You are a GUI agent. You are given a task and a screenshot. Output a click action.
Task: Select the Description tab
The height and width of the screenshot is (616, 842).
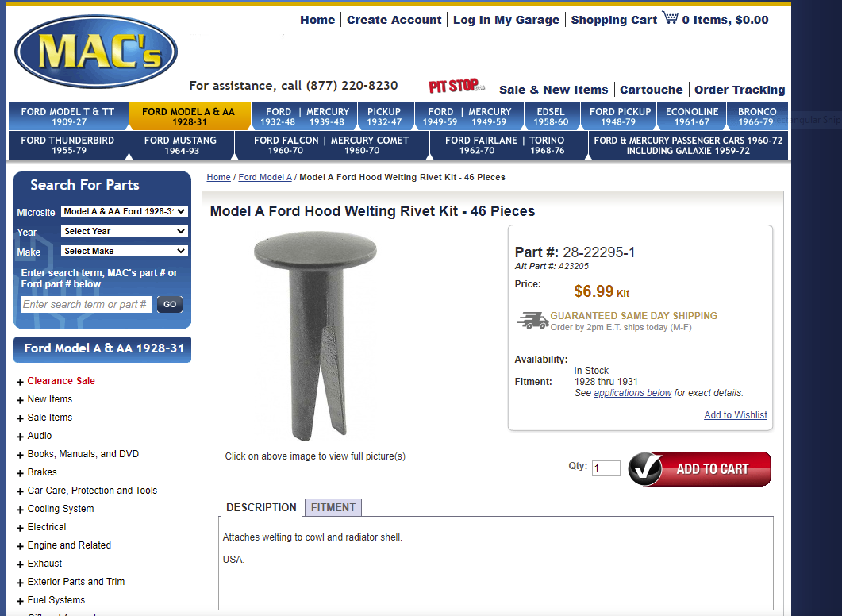point(261,507)
